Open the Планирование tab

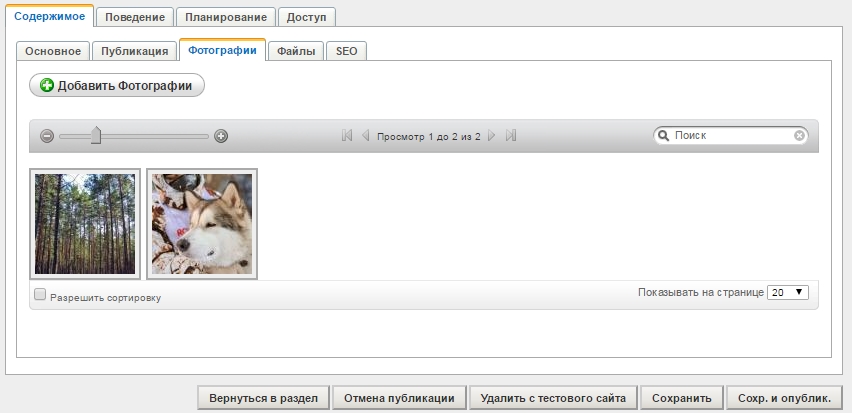(226, 17)
